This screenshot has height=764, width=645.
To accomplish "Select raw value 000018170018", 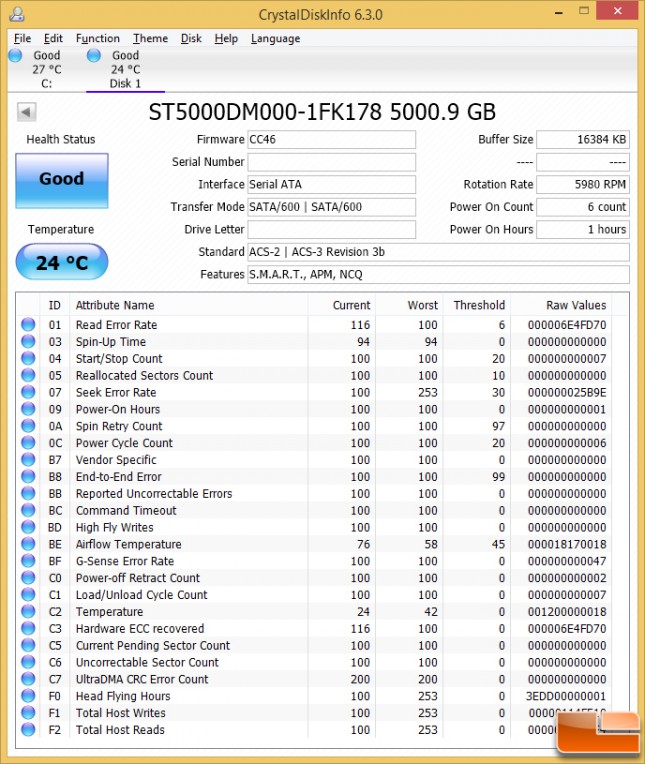I will [x=567, y=544].
